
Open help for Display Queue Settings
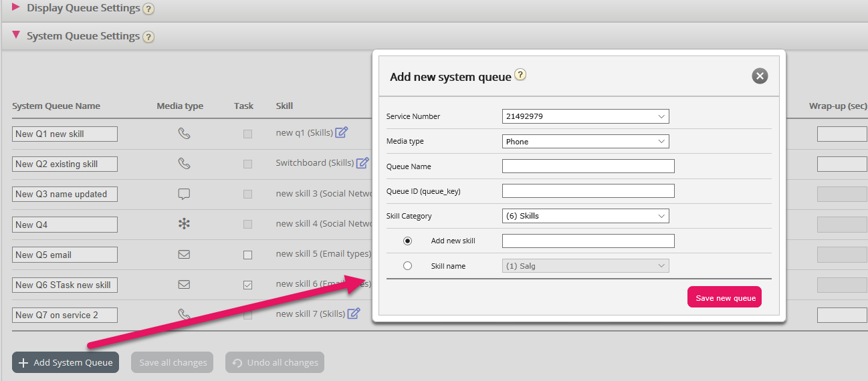(x=148, y=9)
